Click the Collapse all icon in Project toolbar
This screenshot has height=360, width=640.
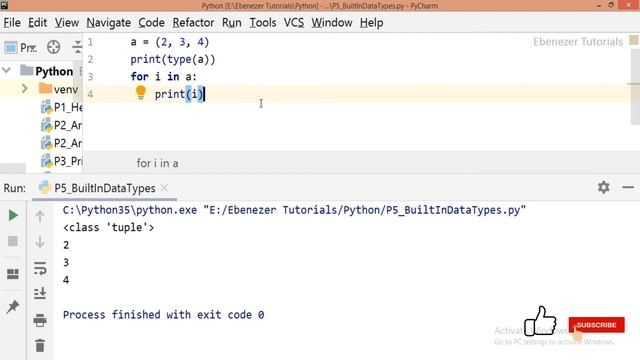click(x=78, y=47)
